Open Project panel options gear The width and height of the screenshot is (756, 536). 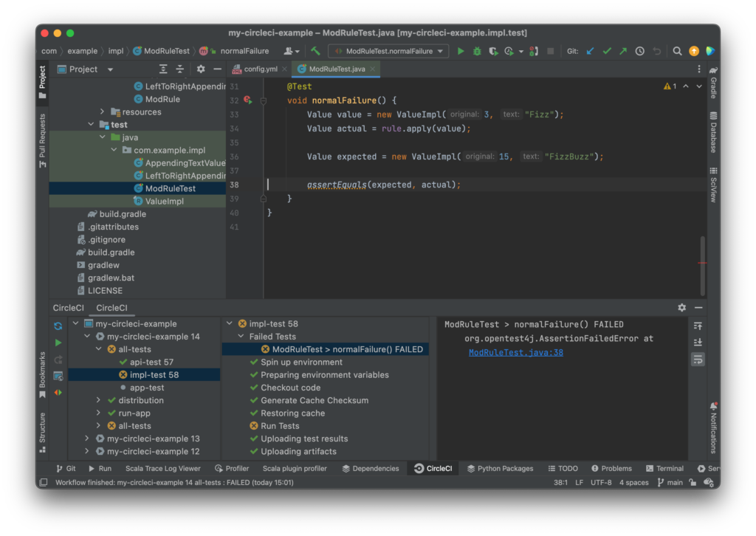(201, 69)
